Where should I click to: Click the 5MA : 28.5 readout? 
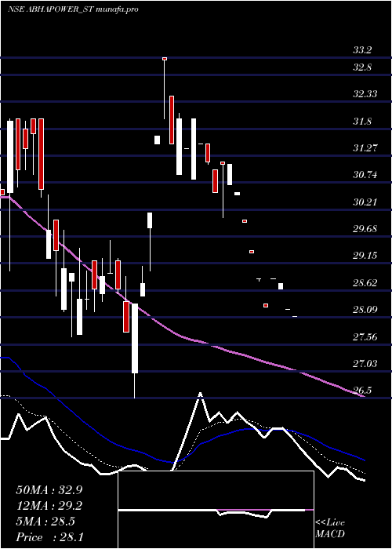coord(45,522)
